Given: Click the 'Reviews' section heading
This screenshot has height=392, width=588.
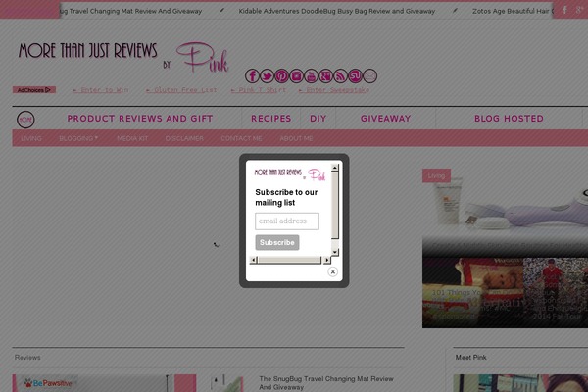Looking at the screenshot, I should click(27, 358).
